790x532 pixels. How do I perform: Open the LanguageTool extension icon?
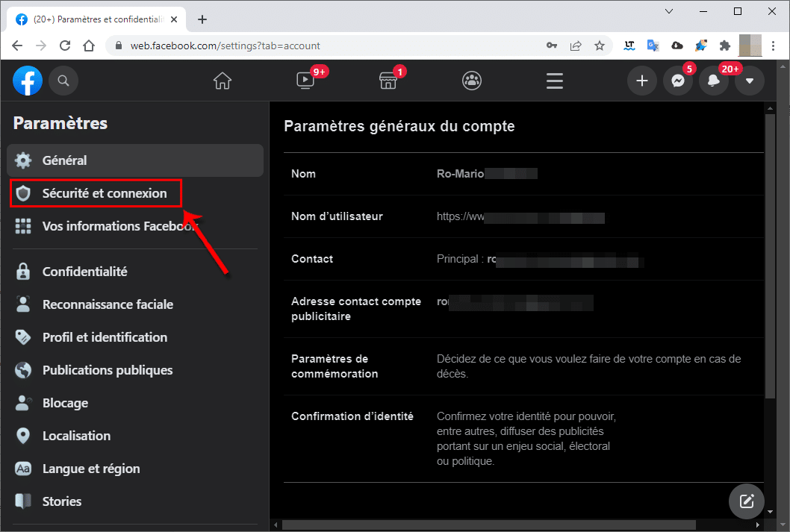coord(629,46)
